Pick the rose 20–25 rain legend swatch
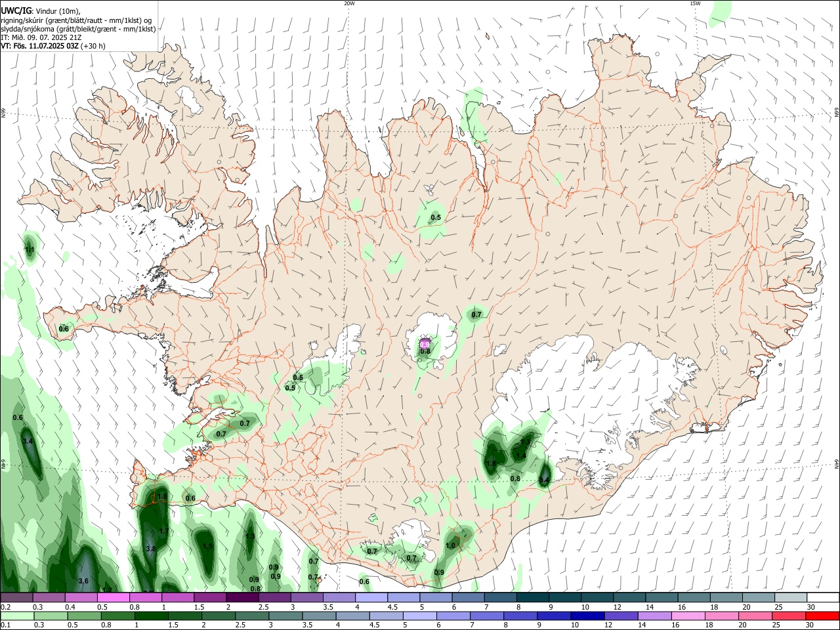This screenshot has height=630, width=840. (755, 616)
